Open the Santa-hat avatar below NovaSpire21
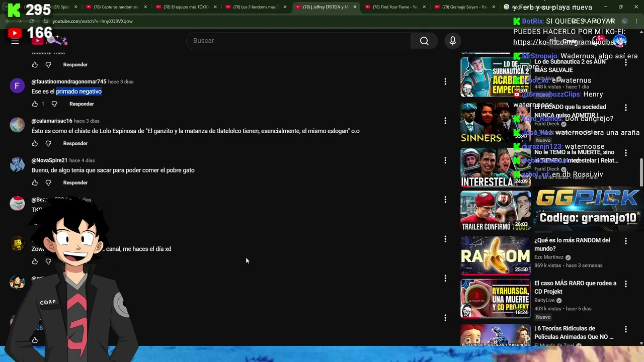644x362 pixels. (x=17, y=203)
